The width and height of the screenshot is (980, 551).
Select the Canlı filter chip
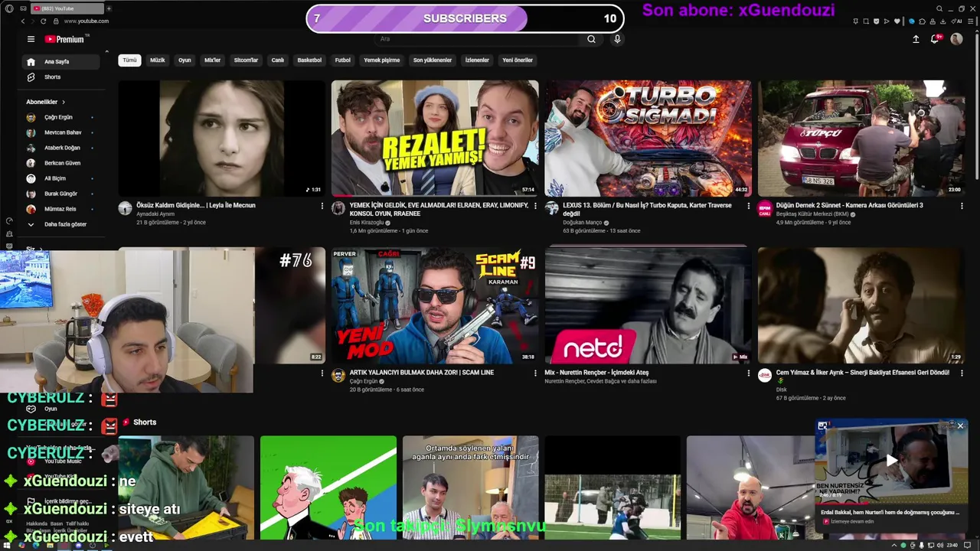(278, 60)
